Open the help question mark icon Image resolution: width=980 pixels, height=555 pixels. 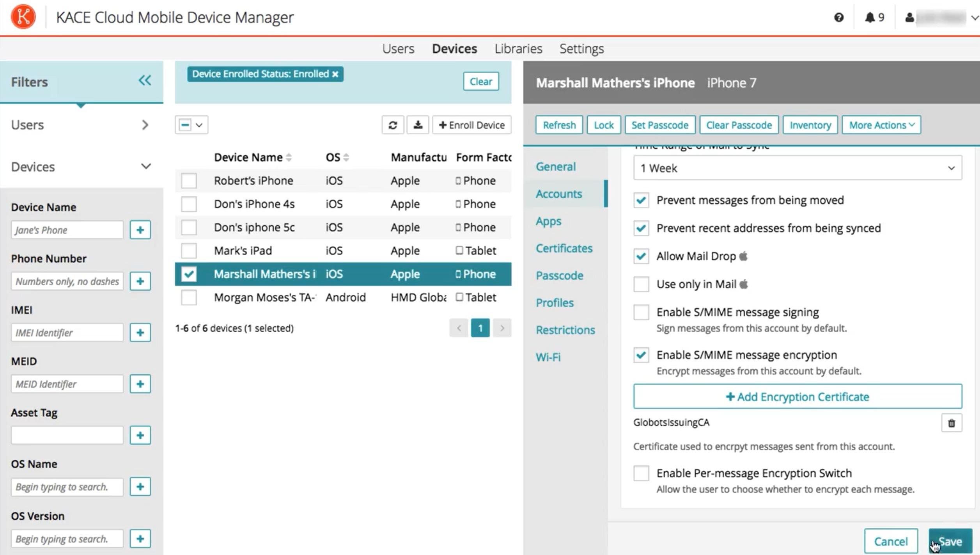tap(839, 18)
